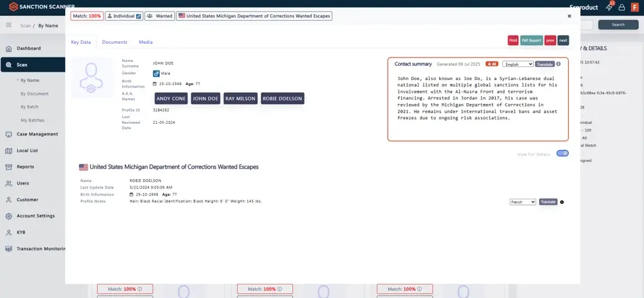Open the notifications lightning icon

pyautogui.click(x=609, y=7)
